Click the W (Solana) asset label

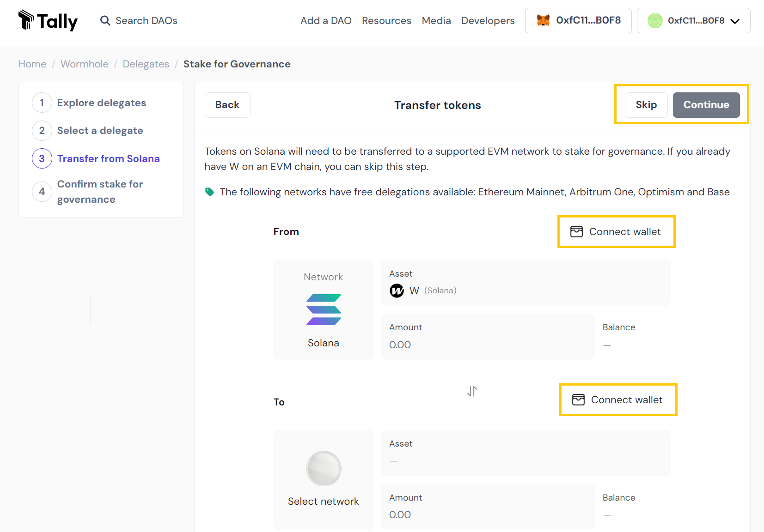coord(433,290)
